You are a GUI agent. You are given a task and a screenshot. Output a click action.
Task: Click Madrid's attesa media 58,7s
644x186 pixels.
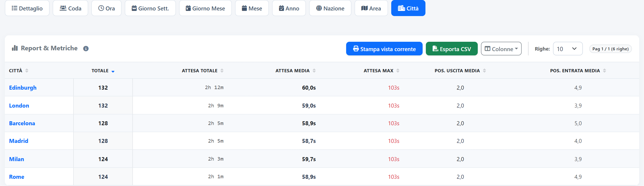click(x=309, y=141)
